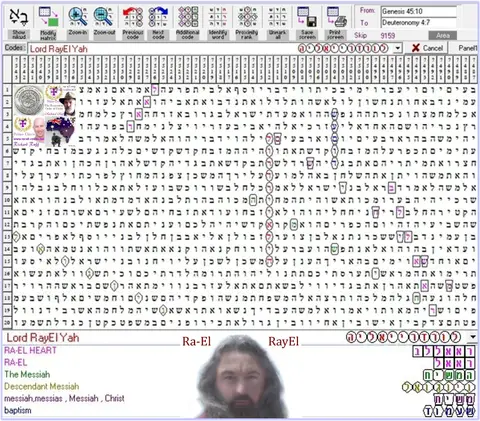The height and width of the screenshot is (421, 480).
Task: Select matrix row number 1
Action: (x=7, y=89)
